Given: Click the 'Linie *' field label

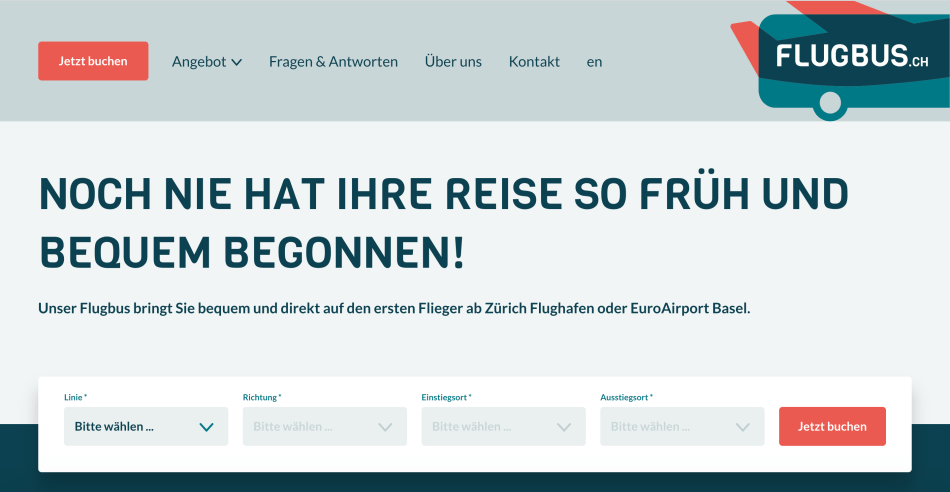Looking at the screenshot, I should pyautogui.click(x=75, y=397).
